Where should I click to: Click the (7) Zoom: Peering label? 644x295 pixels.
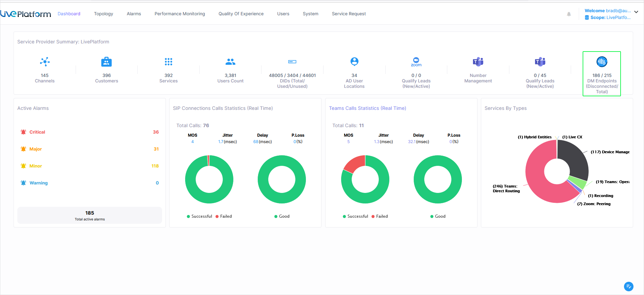coord(594,204)
